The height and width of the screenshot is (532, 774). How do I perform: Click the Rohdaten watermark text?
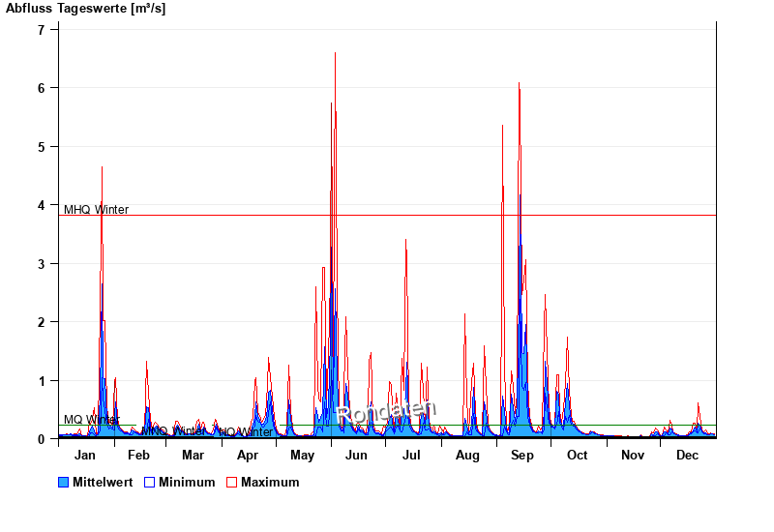387,411
